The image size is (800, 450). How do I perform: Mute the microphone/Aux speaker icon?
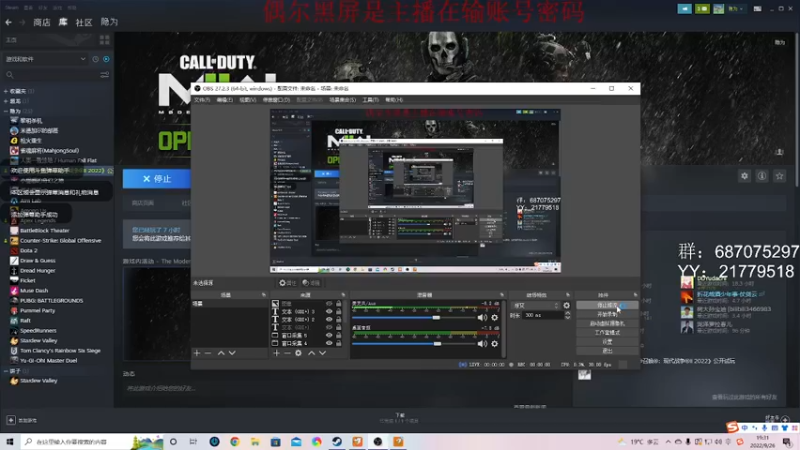tap(482, 317)
